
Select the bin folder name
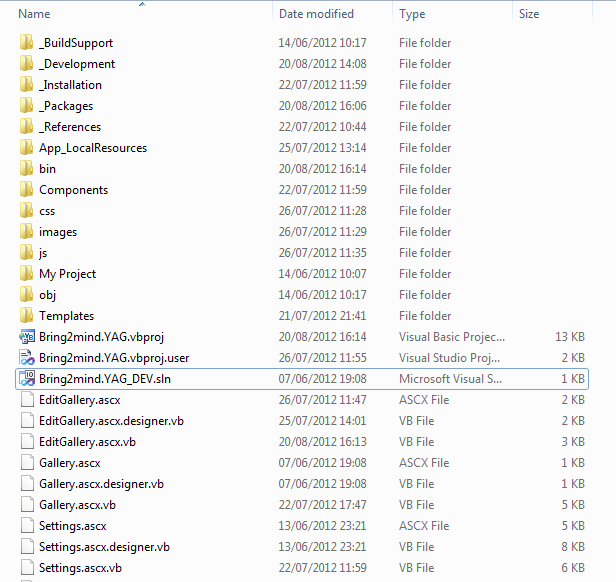[48, 169]
